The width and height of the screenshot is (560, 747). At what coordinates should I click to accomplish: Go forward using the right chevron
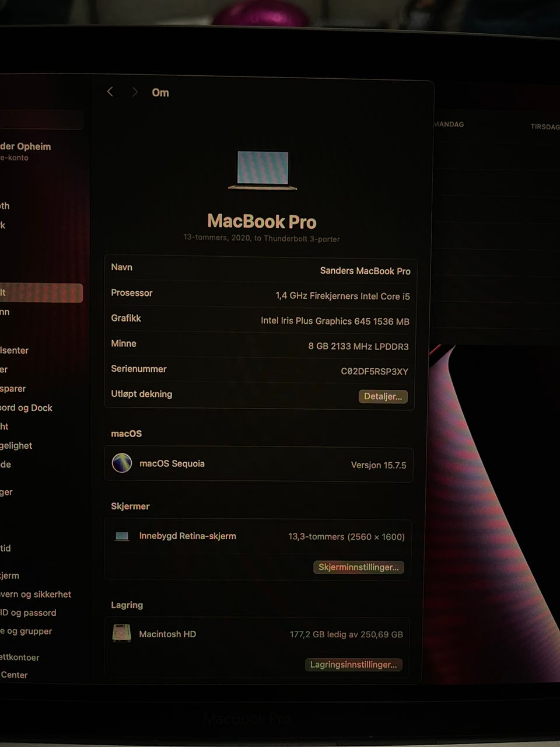(x=135, y=92)
